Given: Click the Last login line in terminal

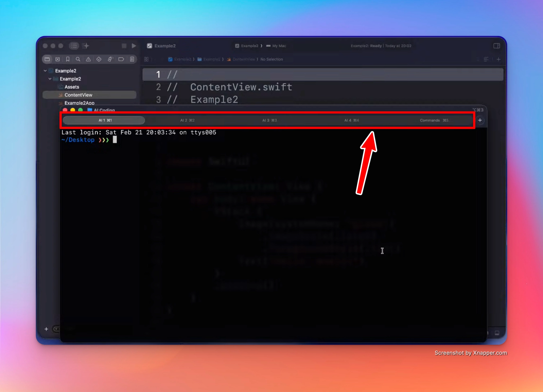Looking at the screenshot, I should coord(139,132).
